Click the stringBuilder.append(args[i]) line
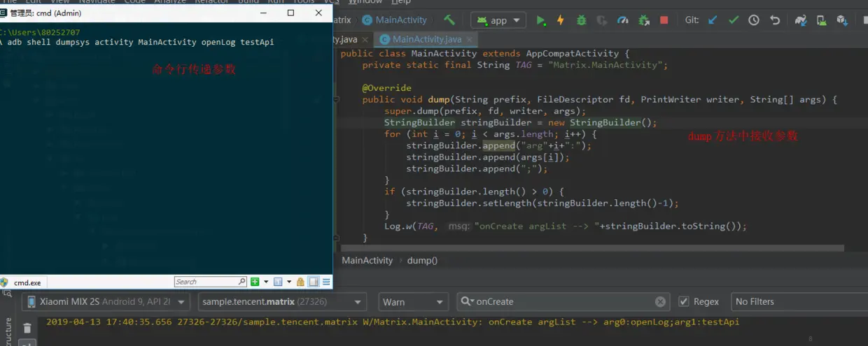The height and width of the screenshot is (346, 868). tap(488, 157)
